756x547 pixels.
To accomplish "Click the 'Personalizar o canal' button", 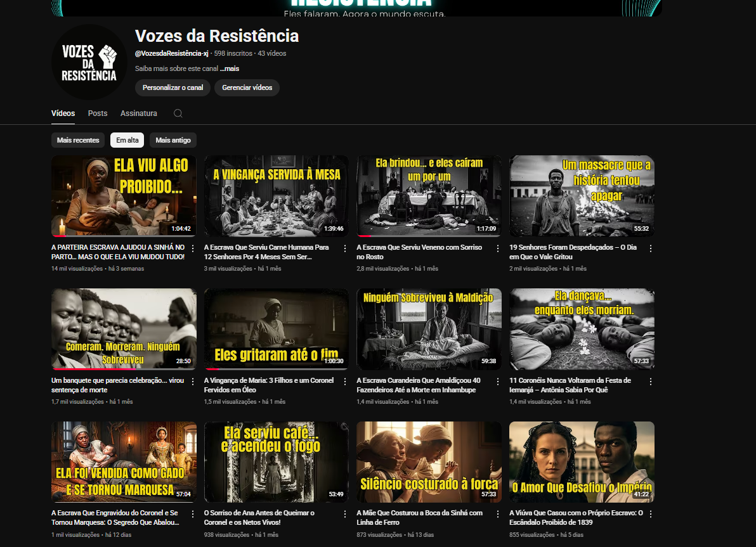I will click(x=173, y=87).
